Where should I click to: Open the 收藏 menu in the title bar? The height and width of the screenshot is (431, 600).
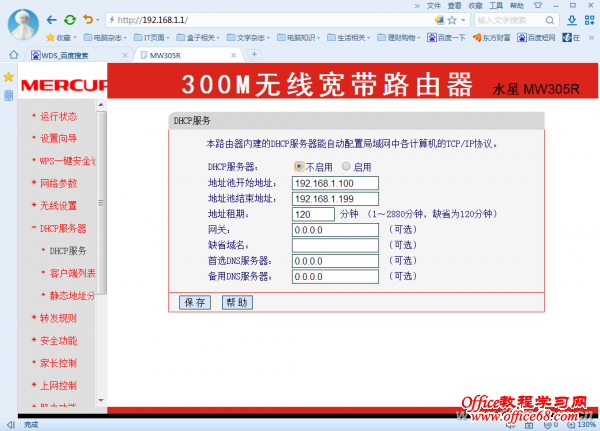tap(475, 5)
